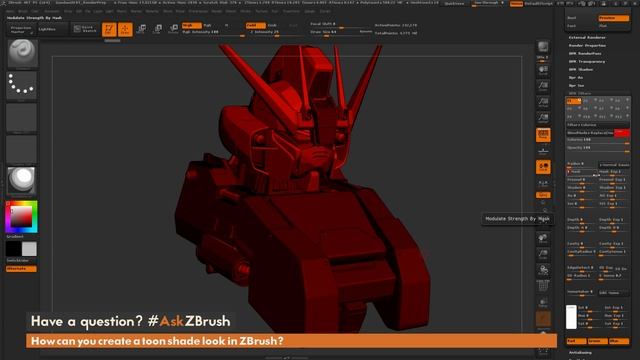The height and width of the screenshot is (360, 640).
Task: Toggle the Transp transparency icon
Action: (543, 303)
